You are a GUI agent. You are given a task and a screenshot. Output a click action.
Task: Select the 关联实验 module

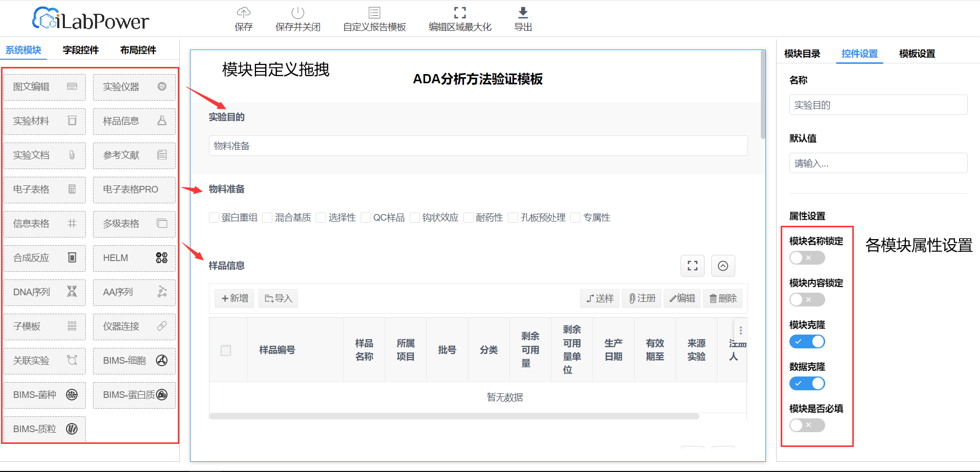point(45,361)
